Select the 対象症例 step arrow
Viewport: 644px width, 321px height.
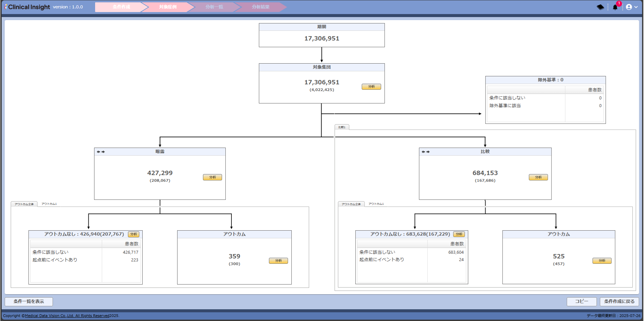click(168, 7)
